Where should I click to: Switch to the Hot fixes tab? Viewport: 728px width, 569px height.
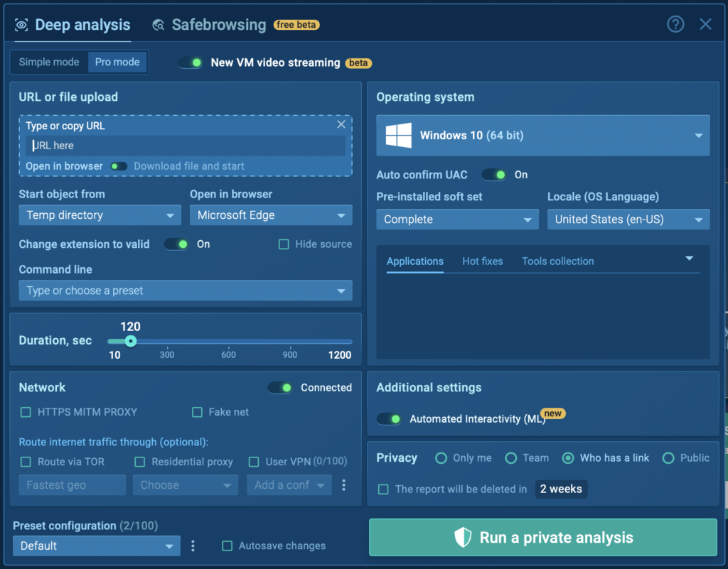click(x=482, y=261)
